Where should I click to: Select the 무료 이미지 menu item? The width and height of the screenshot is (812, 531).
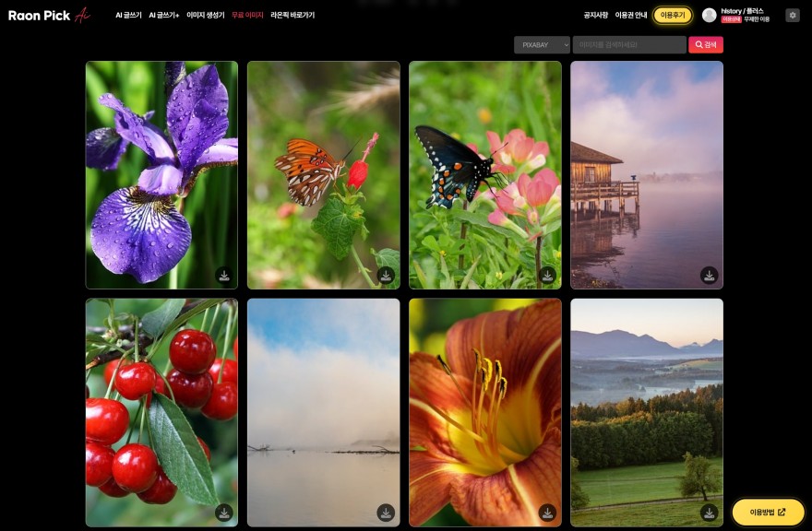click(247, 16)
